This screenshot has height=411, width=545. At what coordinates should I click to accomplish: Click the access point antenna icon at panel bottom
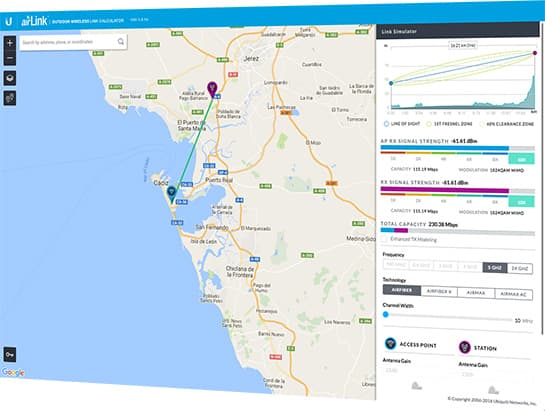click(416, 385)
